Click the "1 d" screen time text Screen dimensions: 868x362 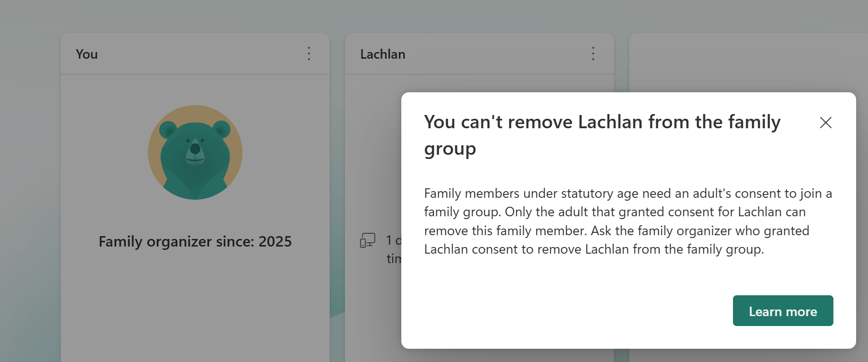[394, 240]
